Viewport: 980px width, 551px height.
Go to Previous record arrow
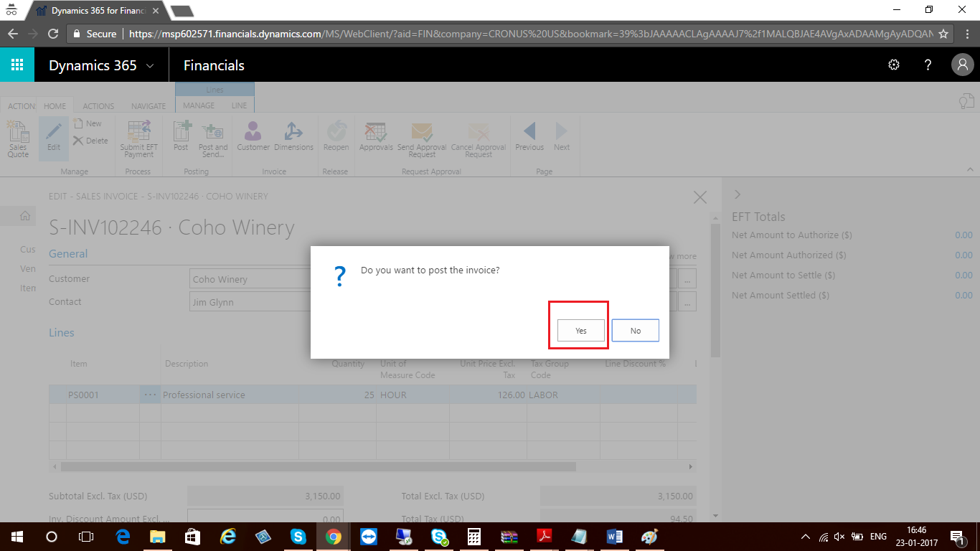pos(529,136)
